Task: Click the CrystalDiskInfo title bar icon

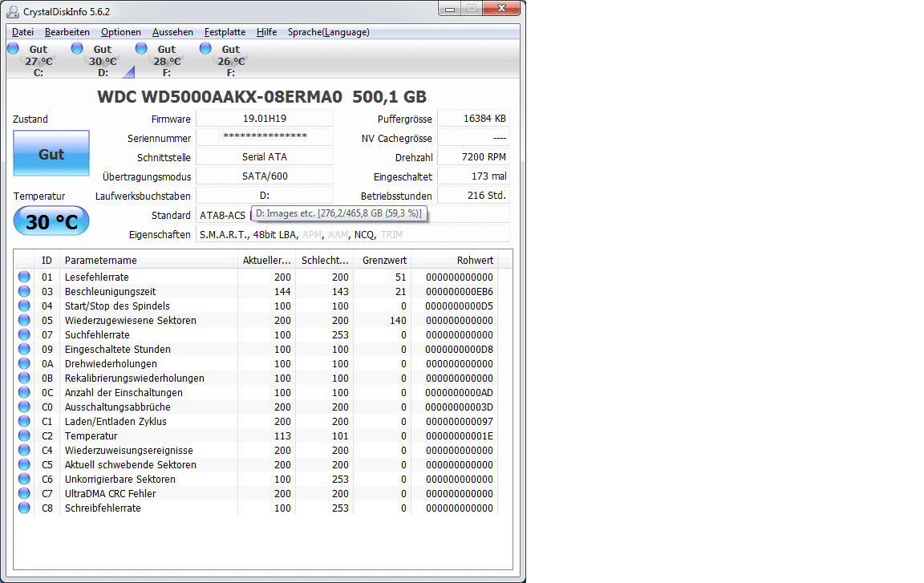Action: (x=13, y=11)
